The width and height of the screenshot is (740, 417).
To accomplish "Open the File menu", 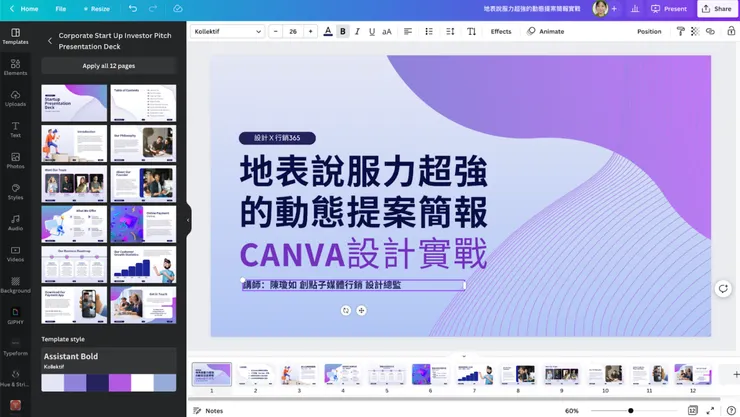I will point(60,8).
